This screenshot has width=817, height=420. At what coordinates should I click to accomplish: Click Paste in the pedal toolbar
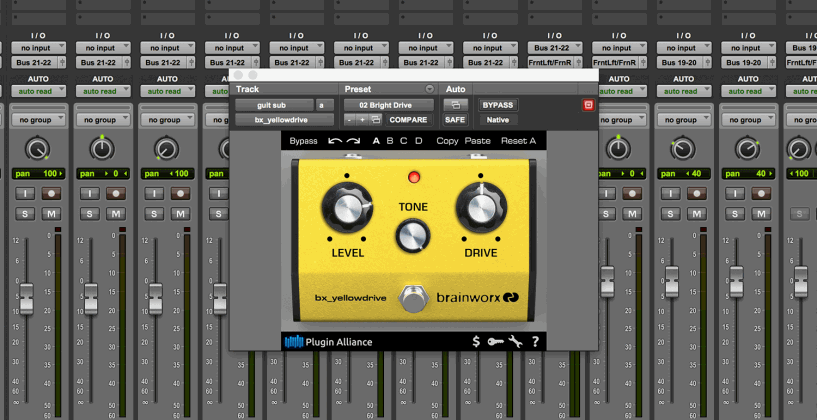477,141
